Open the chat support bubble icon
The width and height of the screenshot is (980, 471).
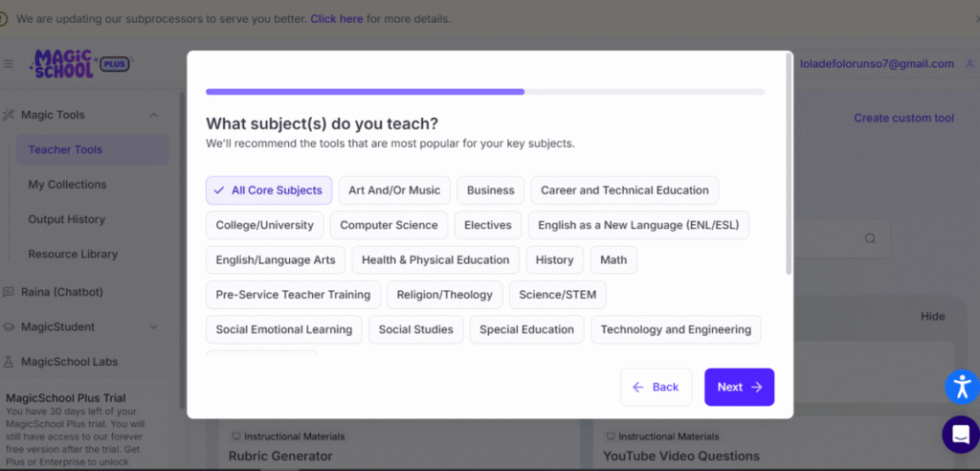click(x=960, y=434)
